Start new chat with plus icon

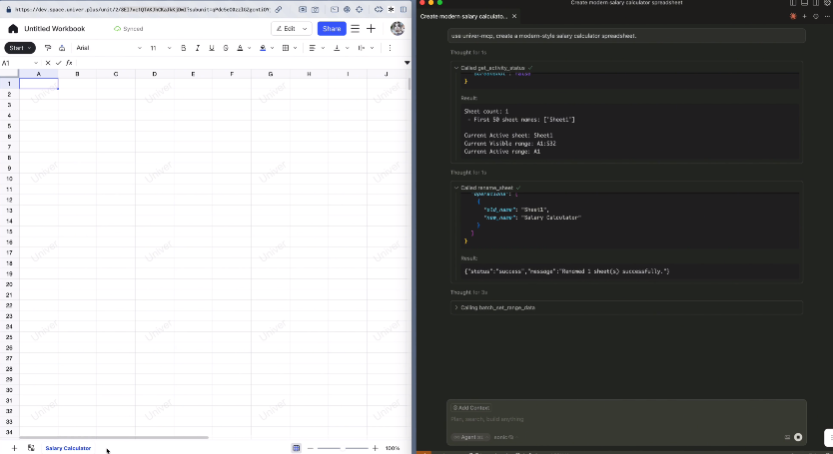[x=804, y=16]
